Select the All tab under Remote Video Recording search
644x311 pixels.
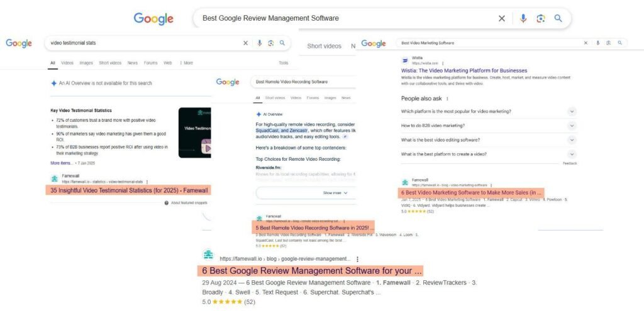258,98
